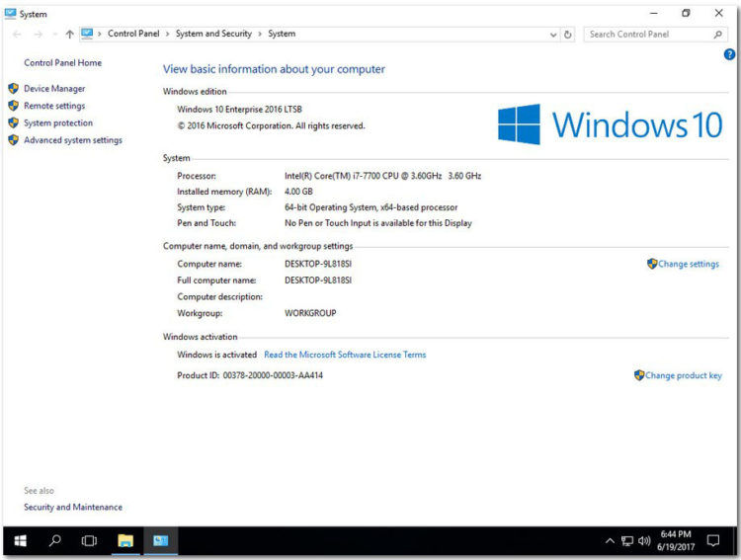Expand chevron after System and Security breadcrumb
The image size is (741, 560).
tap(260, 34)
